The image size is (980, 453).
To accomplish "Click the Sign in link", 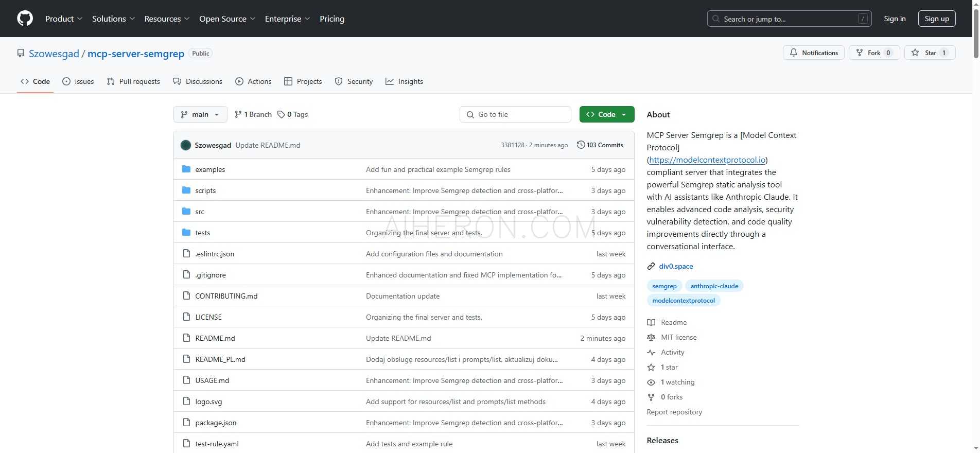I will [895, 19].
